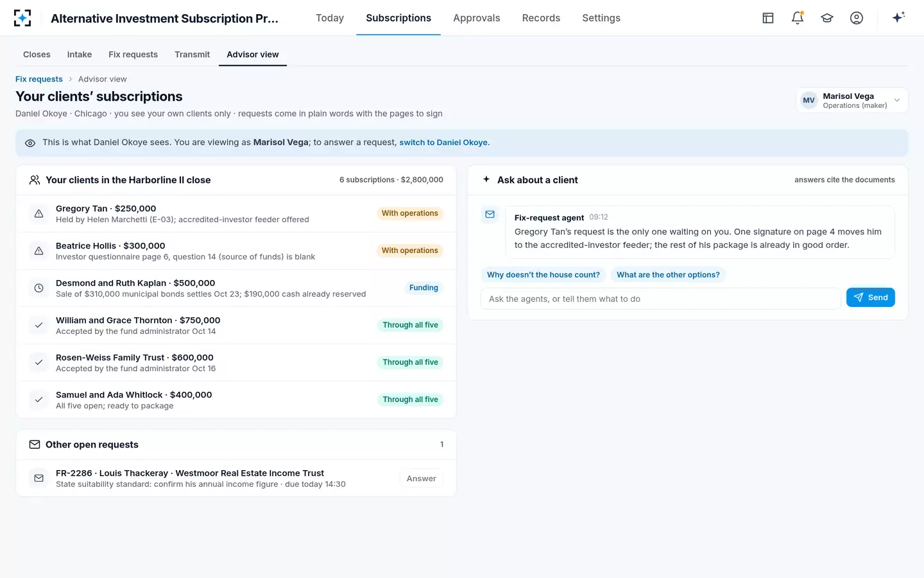The image size is (924, 578).
Task: Click switch to Daniel Okoye link
Action: click(443, 143)
